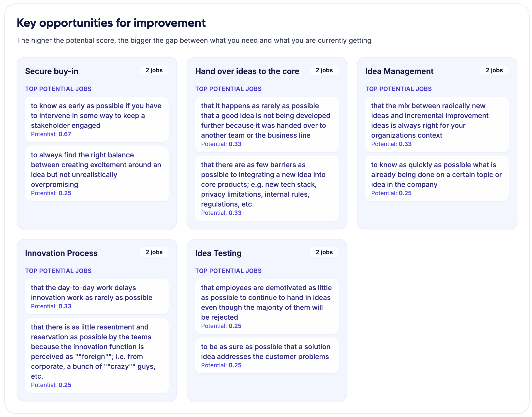Click the Hand over ideas to the core heading
This screenshot has width=532, height=417.
tap(247, 71)
